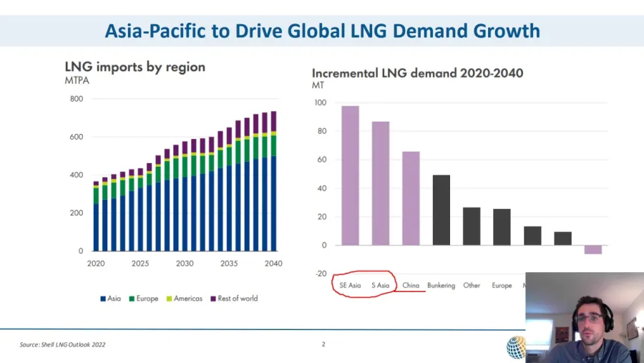
Task: Click the dark Bunkering bar
Action: 441,210
